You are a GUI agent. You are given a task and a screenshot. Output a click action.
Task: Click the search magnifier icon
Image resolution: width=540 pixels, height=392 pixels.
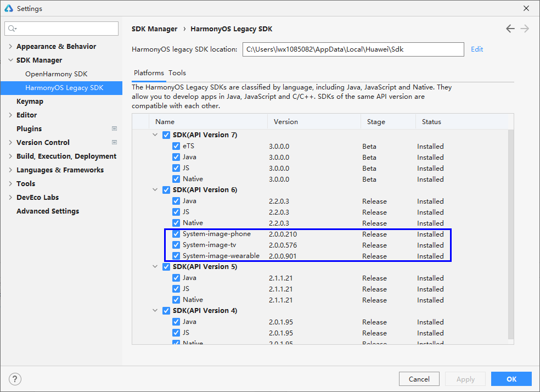click(12, 29)
